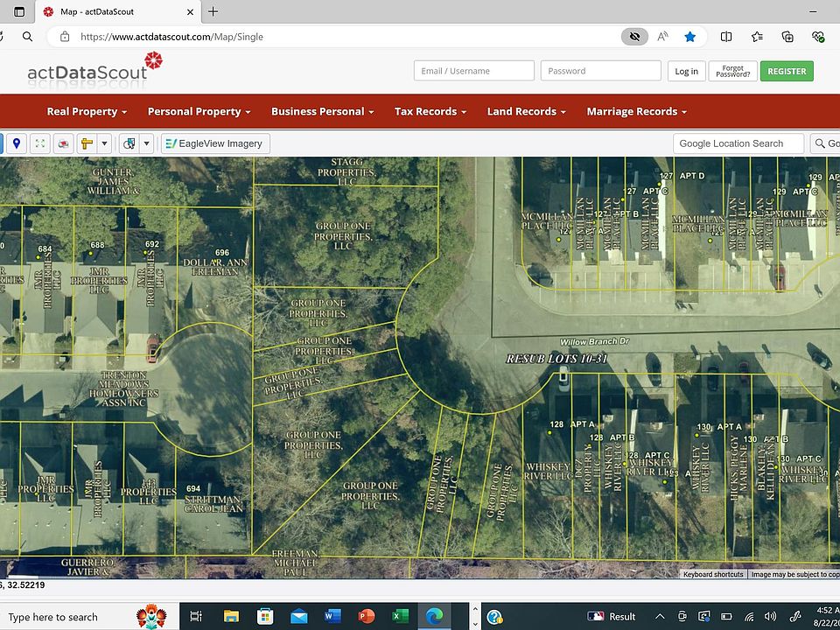Open the Tax Records menu
The image size is (840, 630).
pyautogui.click(x=430, y=111)
